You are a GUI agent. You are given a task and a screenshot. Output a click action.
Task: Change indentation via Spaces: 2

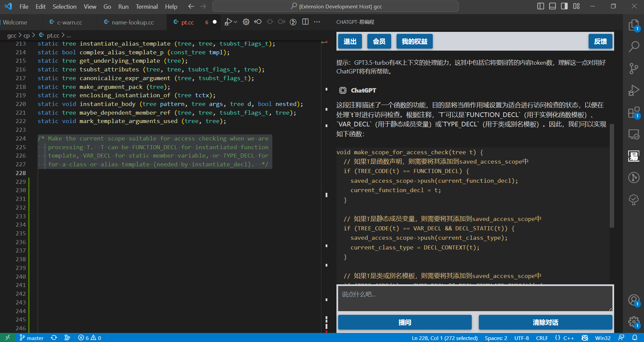coord(496,338)
